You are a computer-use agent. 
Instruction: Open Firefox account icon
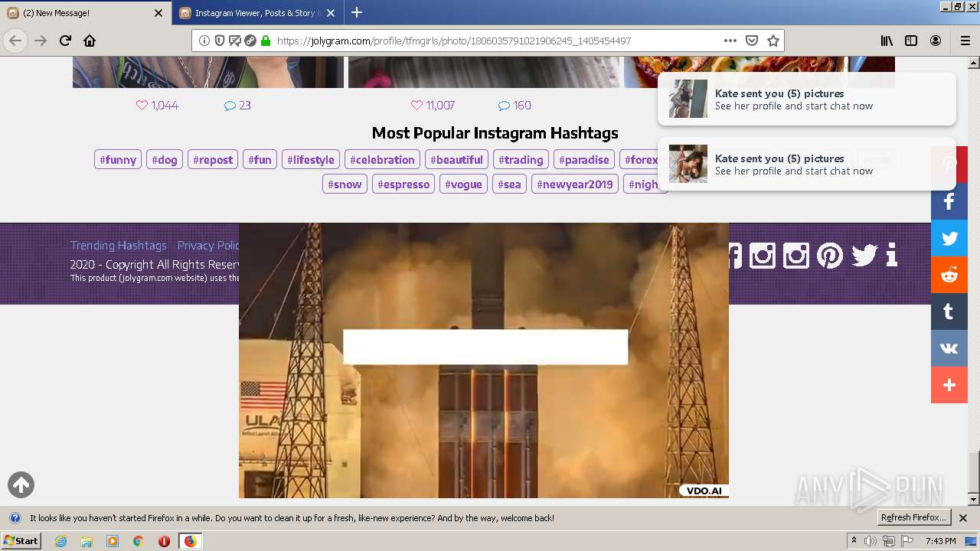click(936, 41)
